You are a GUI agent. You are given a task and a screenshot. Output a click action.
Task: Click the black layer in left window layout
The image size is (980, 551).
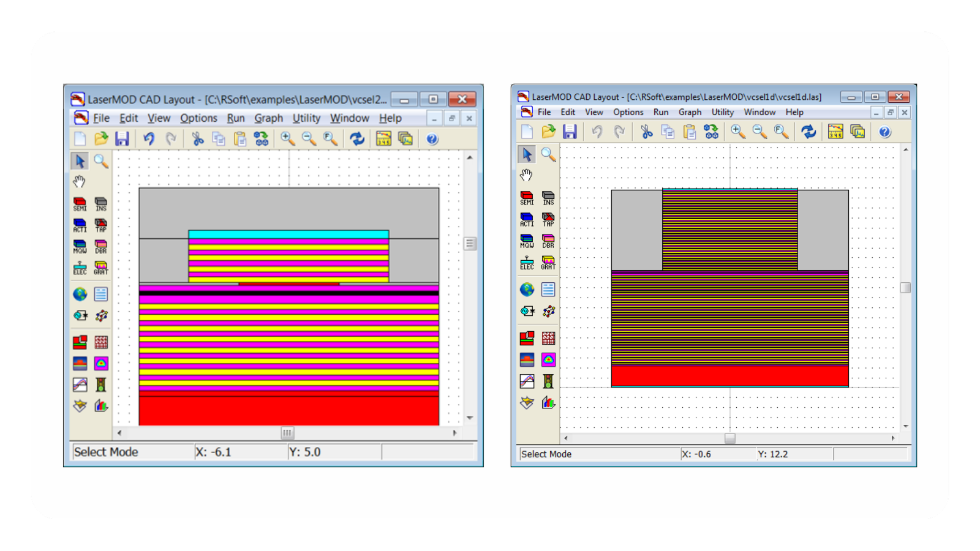[x=288, y=293]
